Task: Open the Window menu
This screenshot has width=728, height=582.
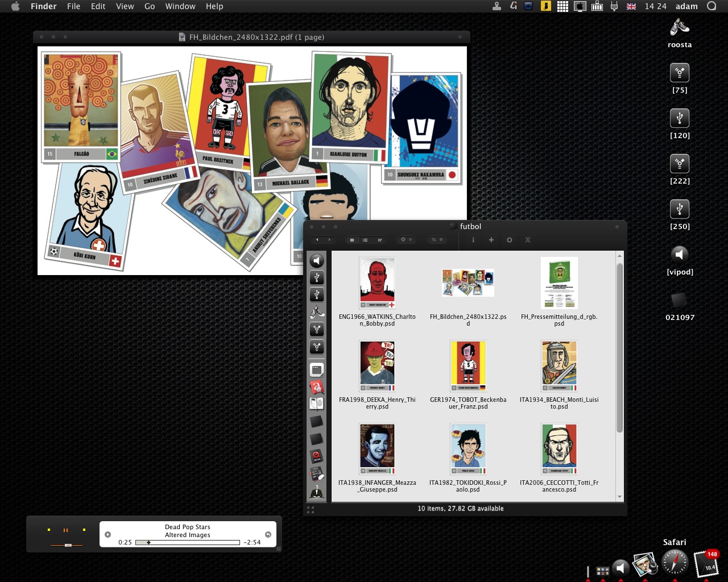Action: (x=180, y=6)
